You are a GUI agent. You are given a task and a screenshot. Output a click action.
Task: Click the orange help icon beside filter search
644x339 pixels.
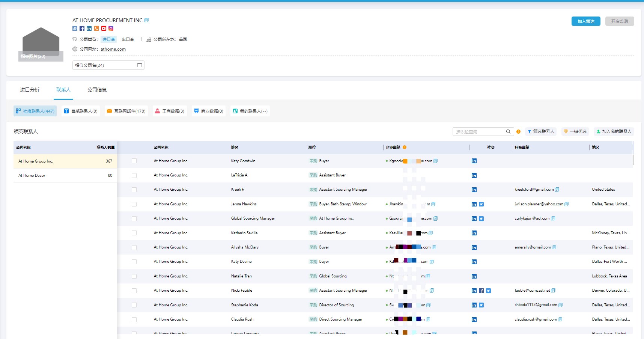tap(518, 132)
